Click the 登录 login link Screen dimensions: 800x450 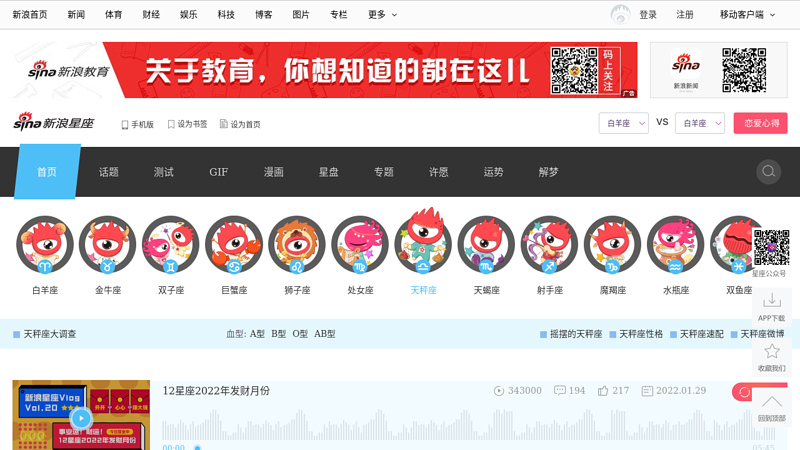648,15
